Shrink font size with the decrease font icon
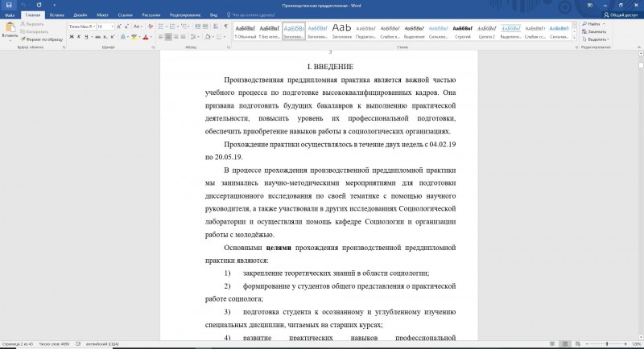644x349 pixels. pos(126,27)
